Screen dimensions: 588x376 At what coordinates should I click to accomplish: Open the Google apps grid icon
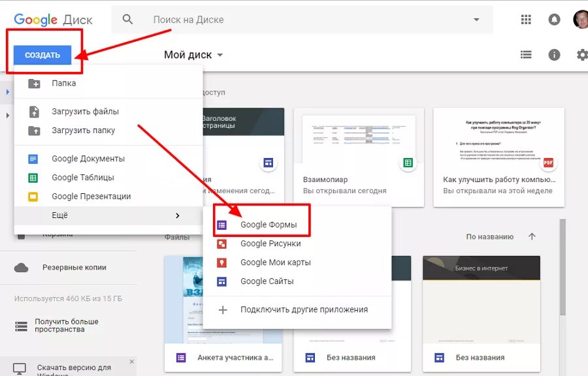click(526, 19)
